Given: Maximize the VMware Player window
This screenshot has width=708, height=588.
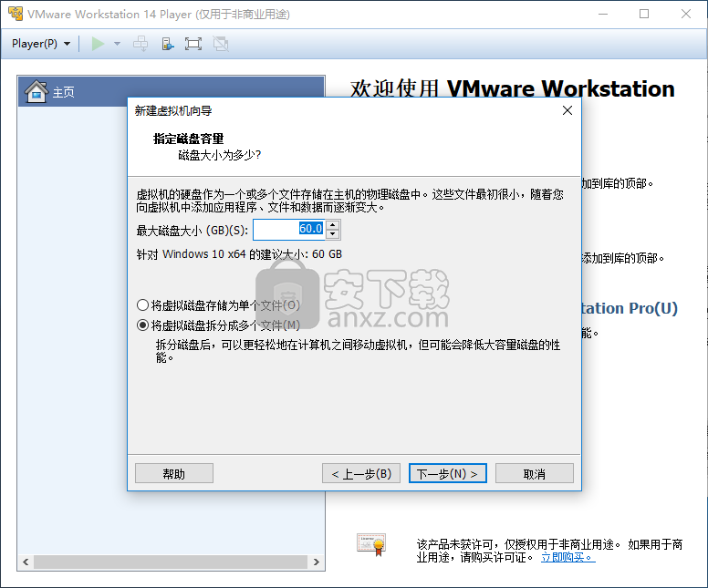Looking at the screenshot, I should (644, 14).
